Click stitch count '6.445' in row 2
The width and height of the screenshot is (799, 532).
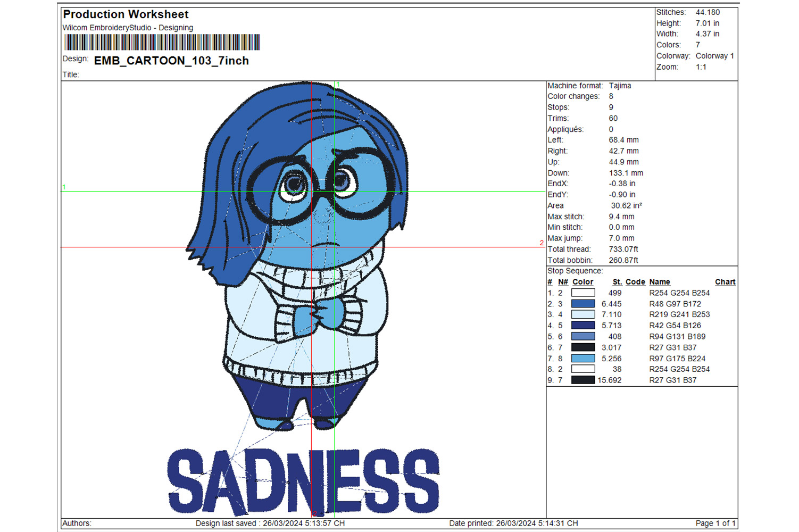611,304
